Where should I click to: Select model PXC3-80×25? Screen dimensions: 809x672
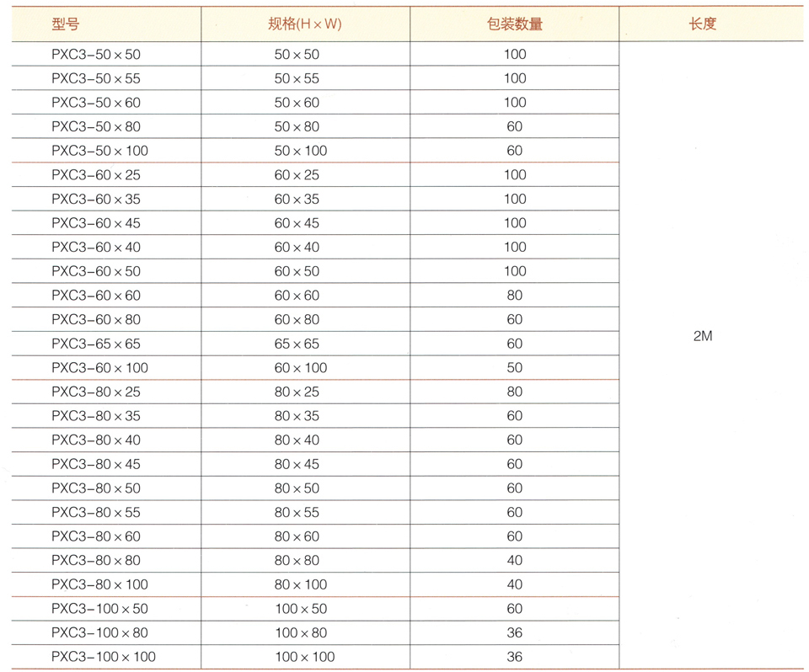click(x=96, y=392)
